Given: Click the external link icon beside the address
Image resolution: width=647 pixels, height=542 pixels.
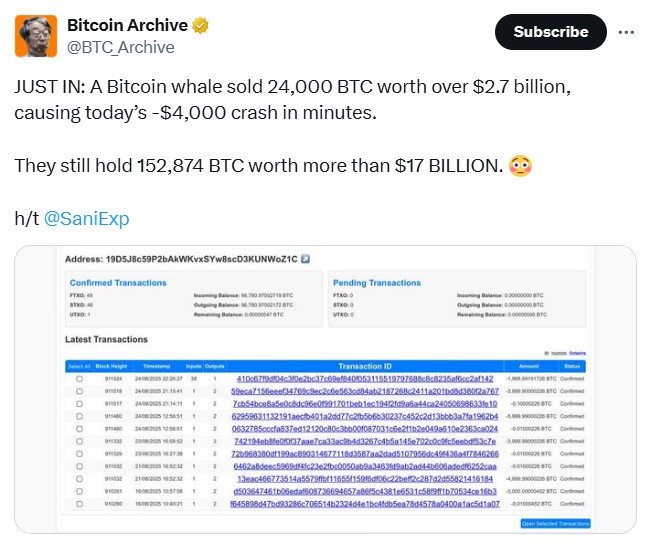Looking at the screenshot, I should (305, 259).
